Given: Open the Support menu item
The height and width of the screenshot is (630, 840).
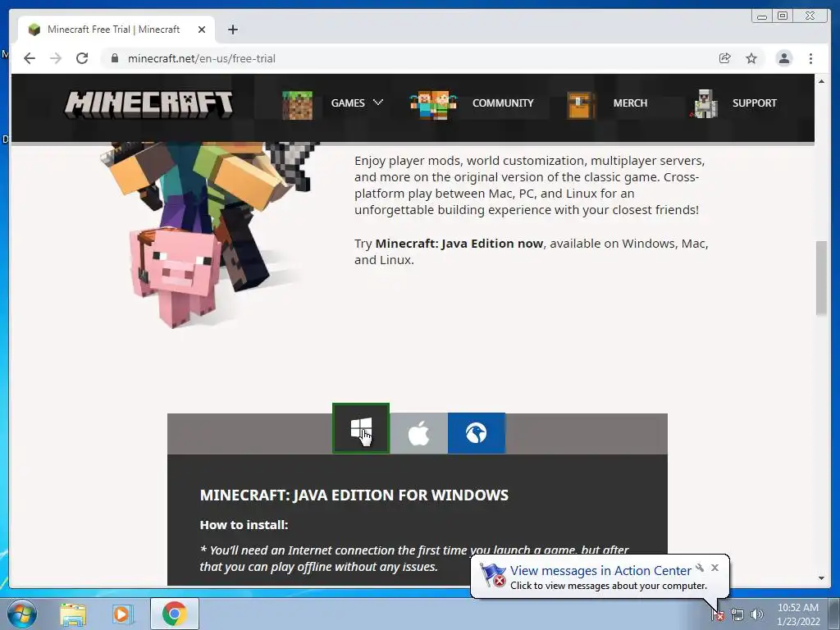Looking at the screenshot, I should point(755,103).
